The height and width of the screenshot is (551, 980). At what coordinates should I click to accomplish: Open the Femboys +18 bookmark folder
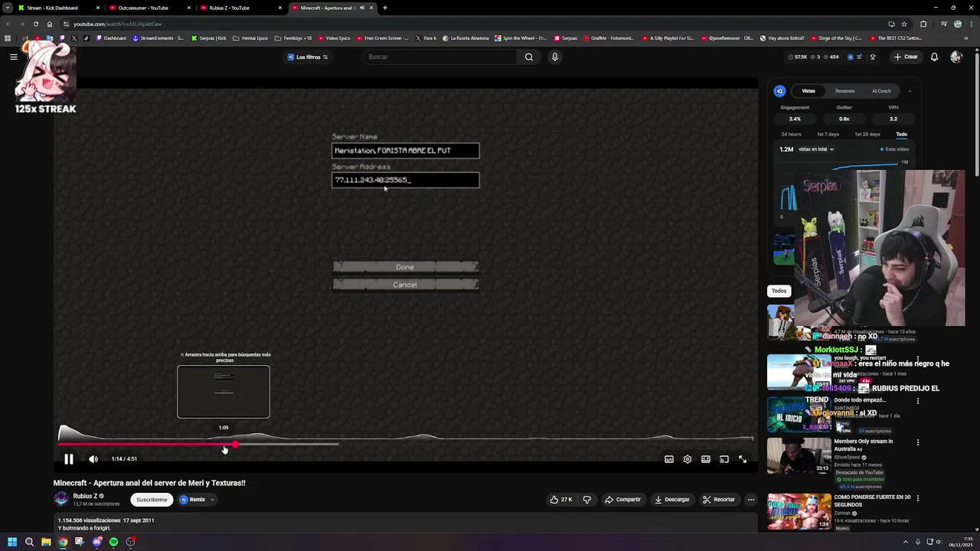pos(293,38)
